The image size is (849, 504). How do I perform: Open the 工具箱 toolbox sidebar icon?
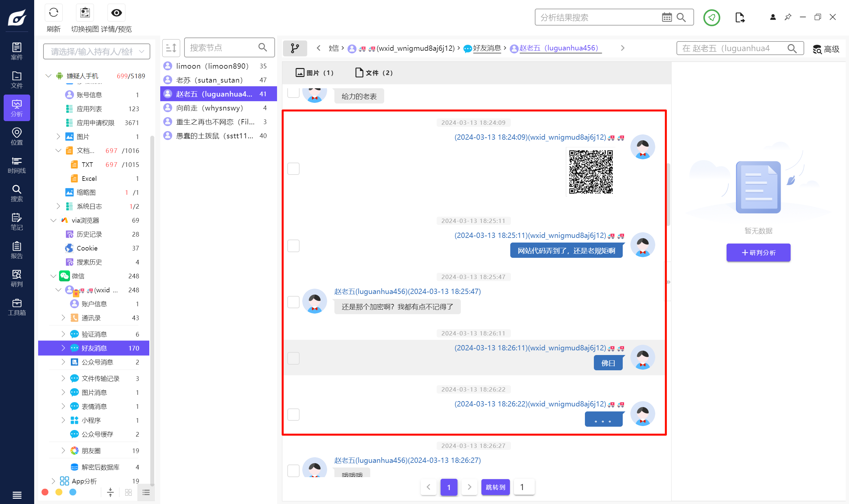tap(17, 307)
